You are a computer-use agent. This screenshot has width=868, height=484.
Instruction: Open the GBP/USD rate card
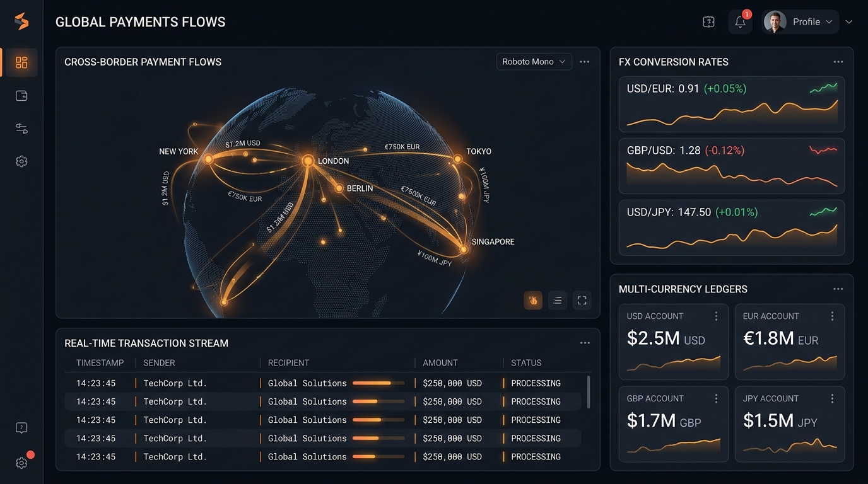[x=732, y=166]
